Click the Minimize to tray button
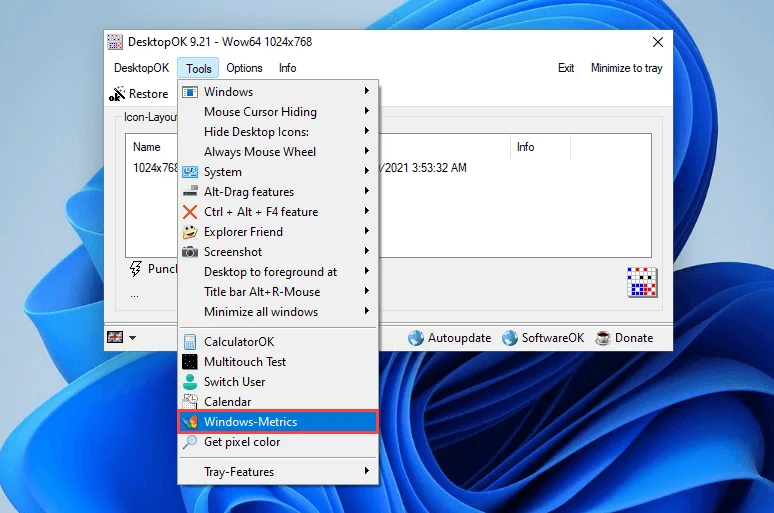Viewport: 774px width, 513px height. 626,68
